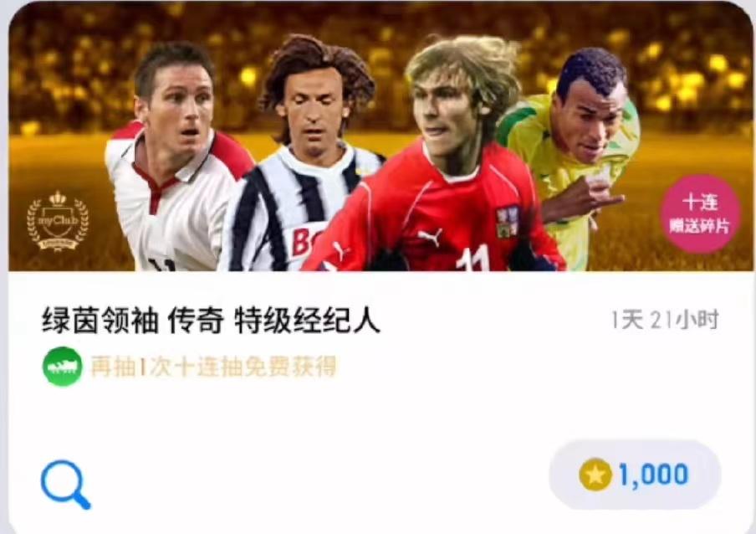
Task: Tap the 1,000 price number
Action: click(653, 475)
